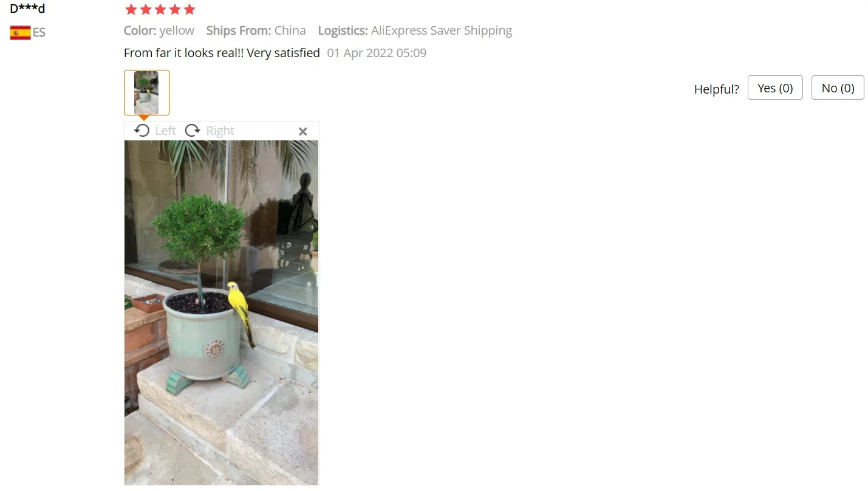Close the enlarged review photo preview

click(303, 131)
